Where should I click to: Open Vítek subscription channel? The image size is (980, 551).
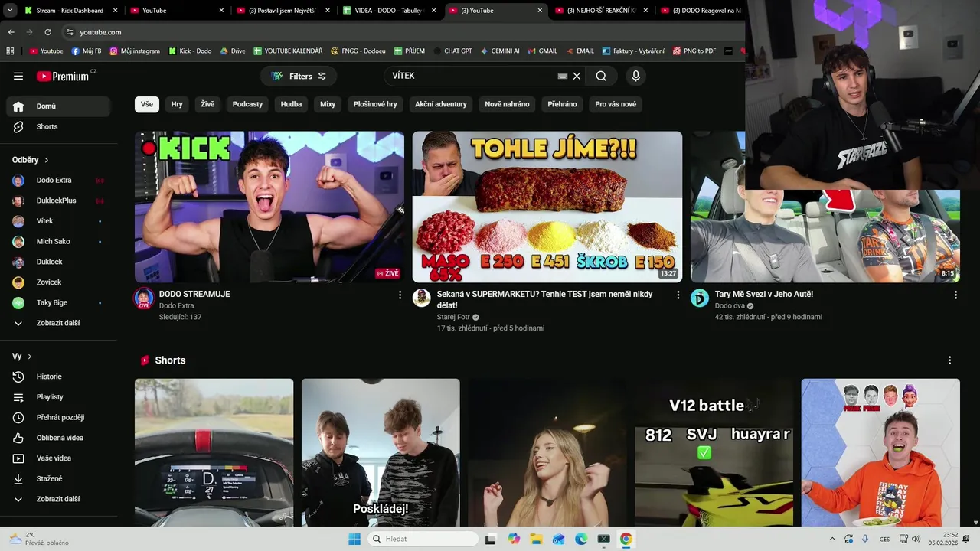click(x=60, y=221)
